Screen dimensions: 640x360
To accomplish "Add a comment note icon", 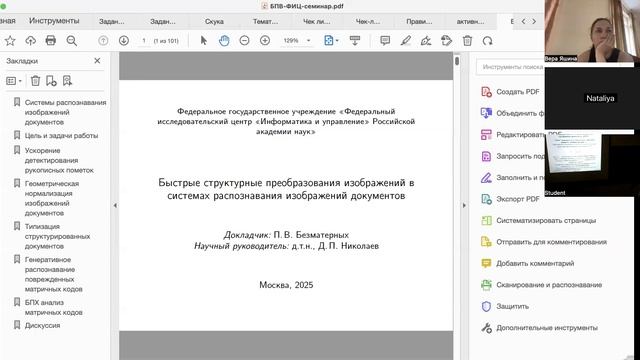I will (x=385, y=40).
